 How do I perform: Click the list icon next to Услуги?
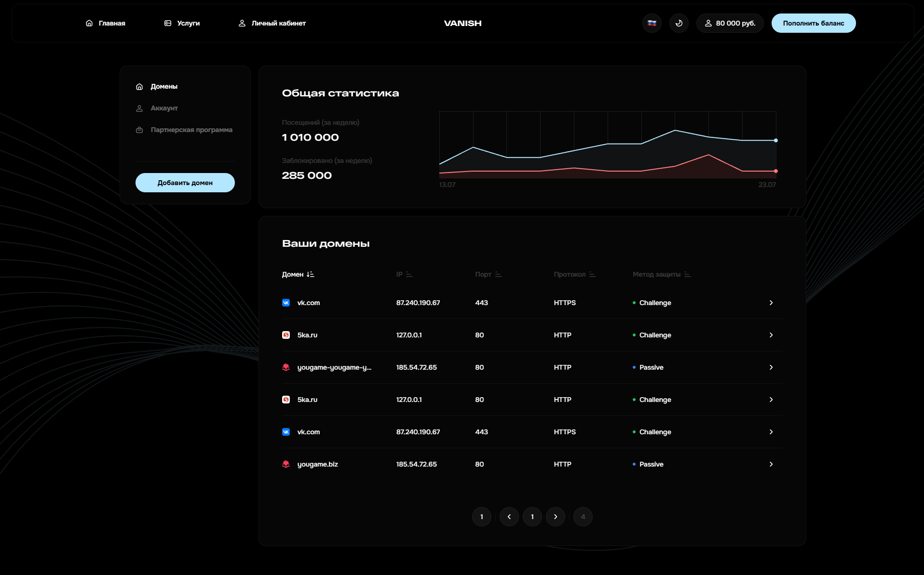pyautogui.click(x=167, y=23)
